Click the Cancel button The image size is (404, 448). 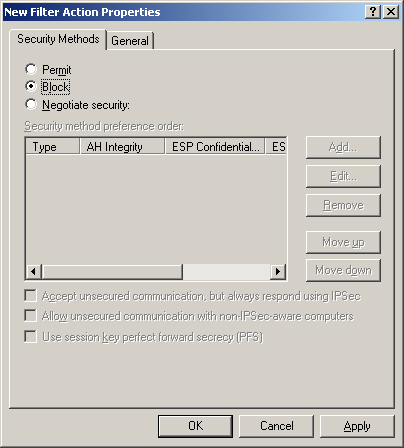(276, 426)
